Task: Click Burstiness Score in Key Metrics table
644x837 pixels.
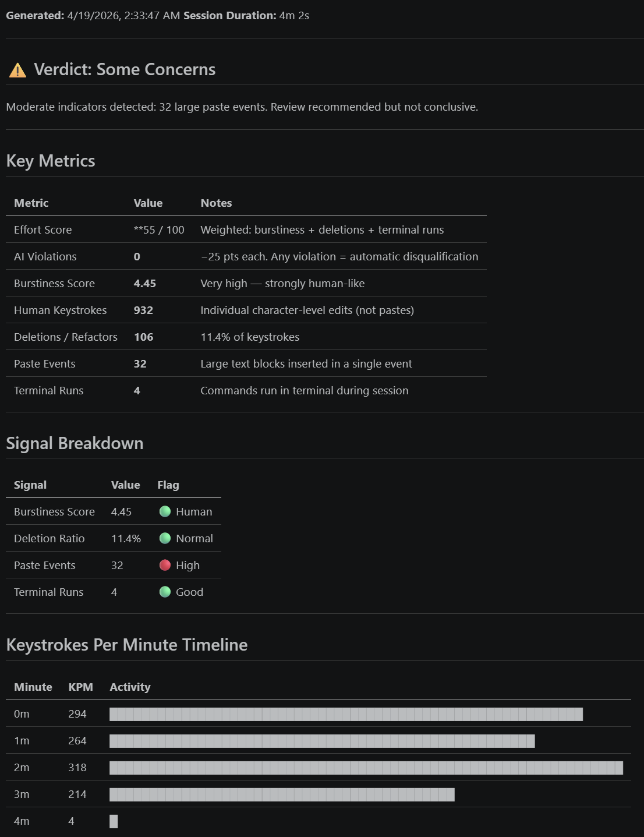Action: click(54, 283)
